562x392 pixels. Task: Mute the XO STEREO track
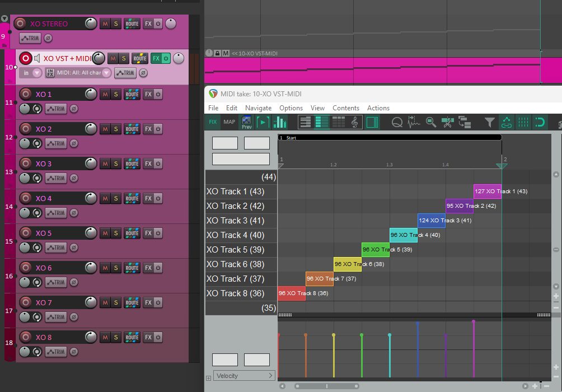click(x=105, y=24)
